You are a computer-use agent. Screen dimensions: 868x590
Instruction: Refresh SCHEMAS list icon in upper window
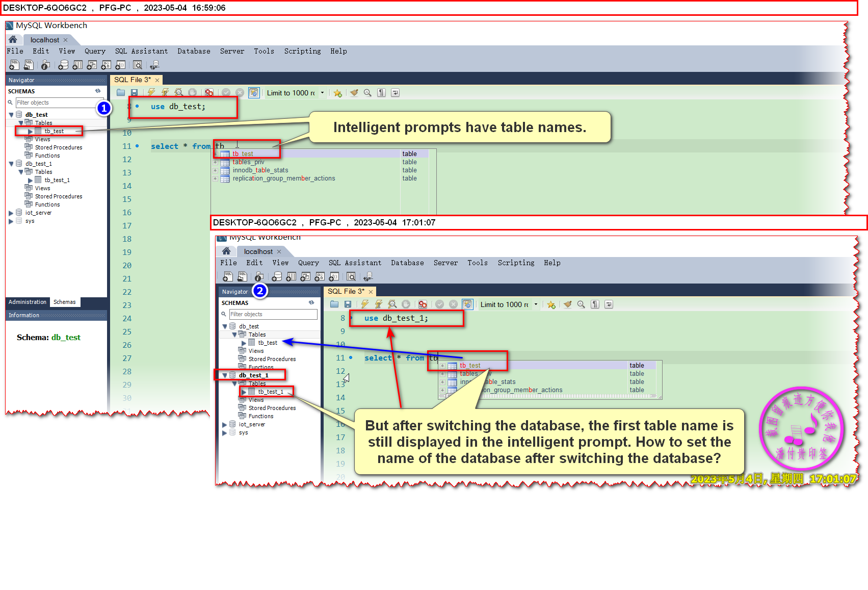pos(98,91)
